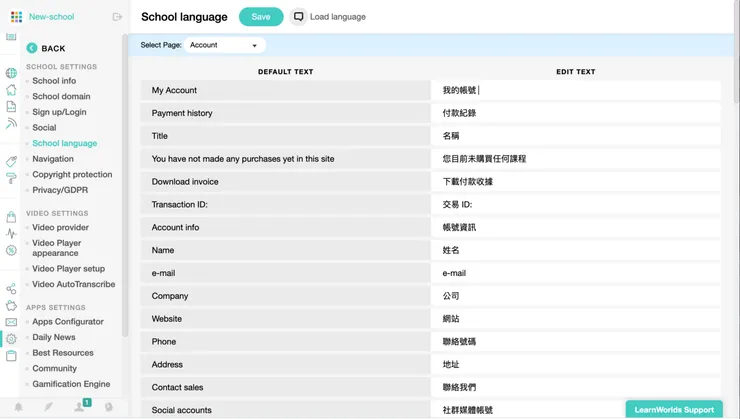Click the user icon with badge 1
This screenshot has height=419, width=740.
[79, 407]
